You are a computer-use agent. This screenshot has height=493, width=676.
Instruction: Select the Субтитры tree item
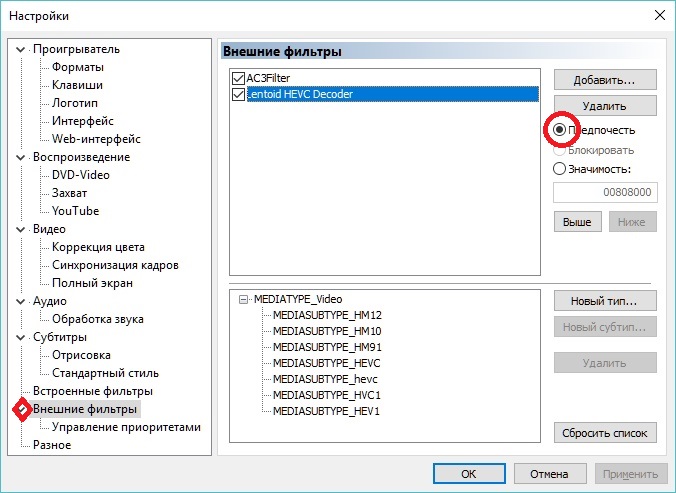coord(60,337)
